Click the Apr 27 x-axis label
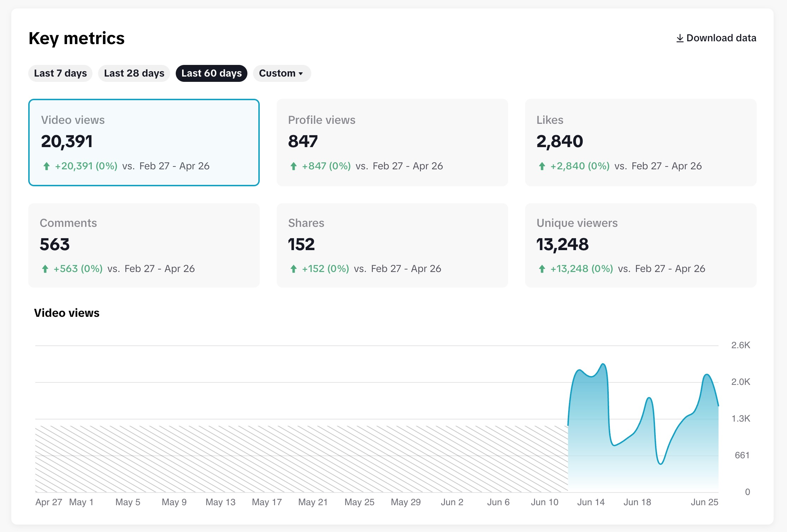This screenshot has width=787, height=532. pos(49,502)
